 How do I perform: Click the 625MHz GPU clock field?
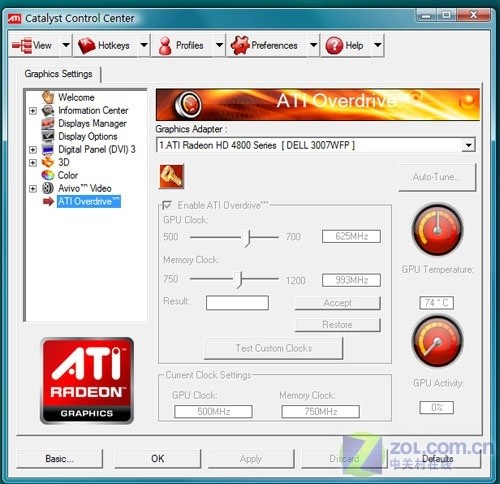[x=351, y=236]
